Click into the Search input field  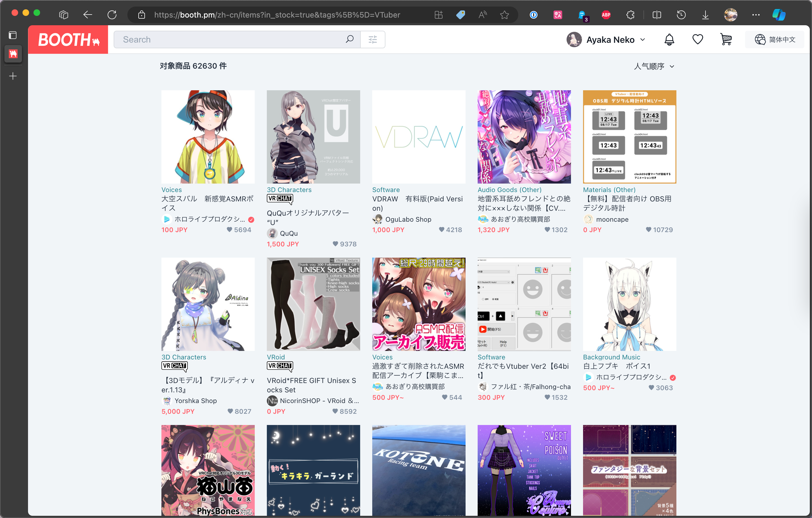pos(229,40)
